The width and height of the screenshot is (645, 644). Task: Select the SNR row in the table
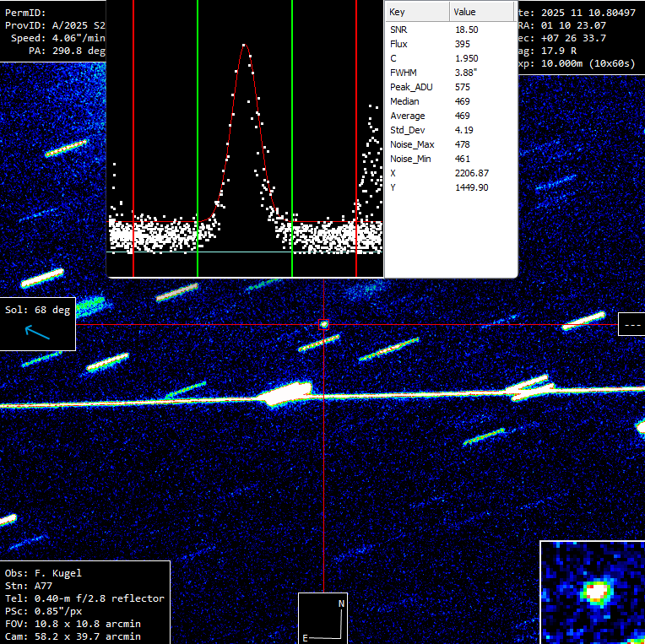click(449, 30)
